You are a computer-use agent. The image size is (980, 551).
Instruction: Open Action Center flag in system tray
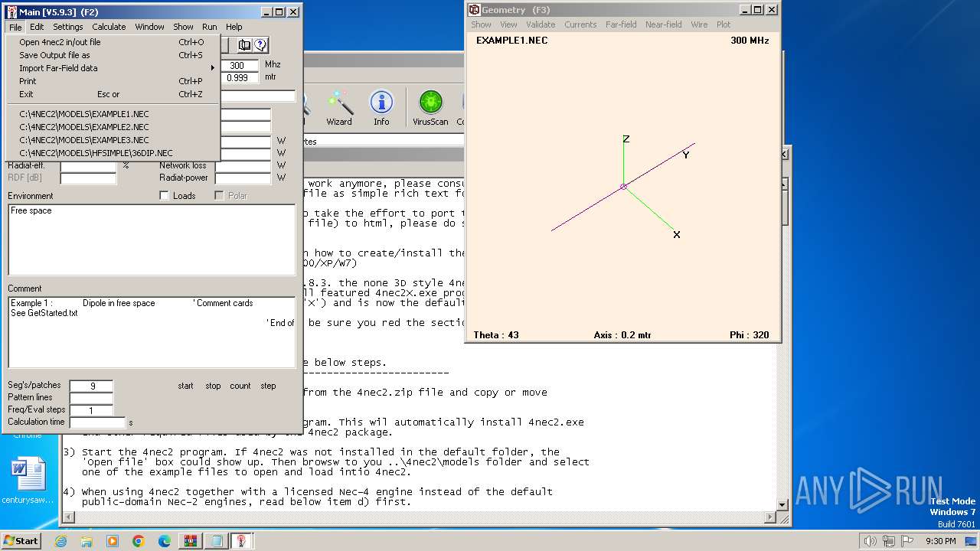coord(908,541)
